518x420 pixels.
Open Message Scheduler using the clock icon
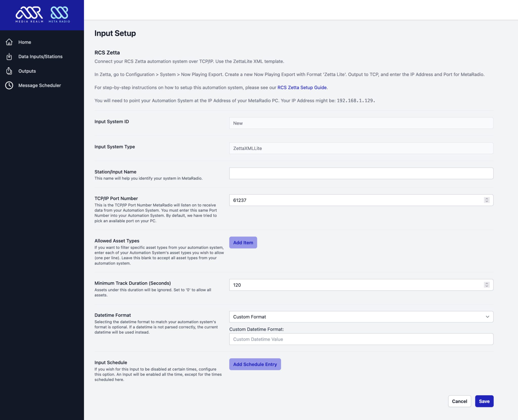[x=9, y=85]
